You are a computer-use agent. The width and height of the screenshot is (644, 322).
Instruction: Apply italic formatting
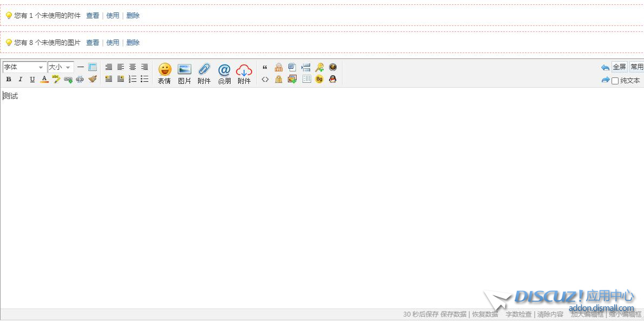click(x=21, y=80)
